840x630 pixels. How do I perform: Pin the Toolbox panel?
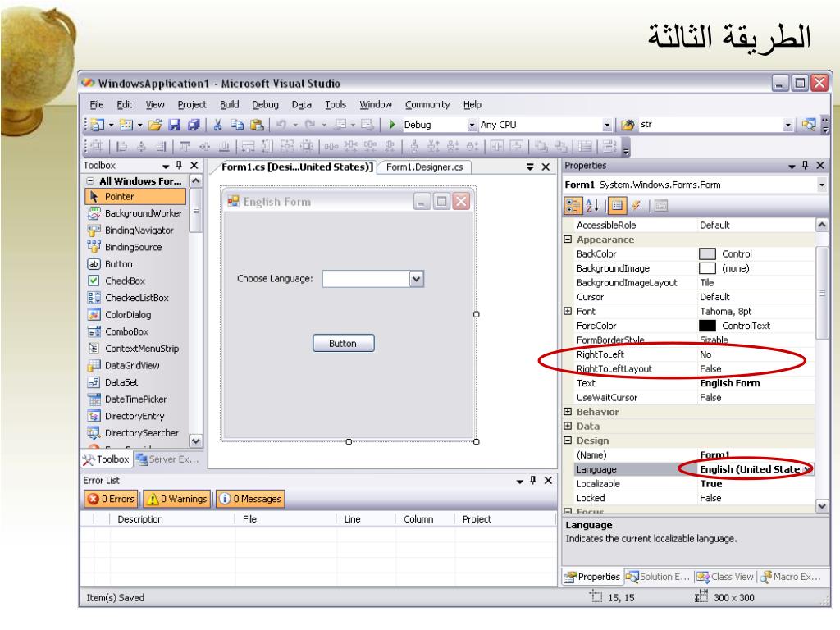(179, 166)
